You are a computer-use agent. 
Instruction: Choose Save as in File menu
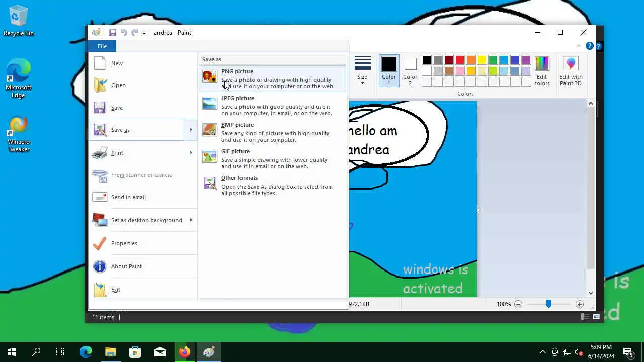137,130
